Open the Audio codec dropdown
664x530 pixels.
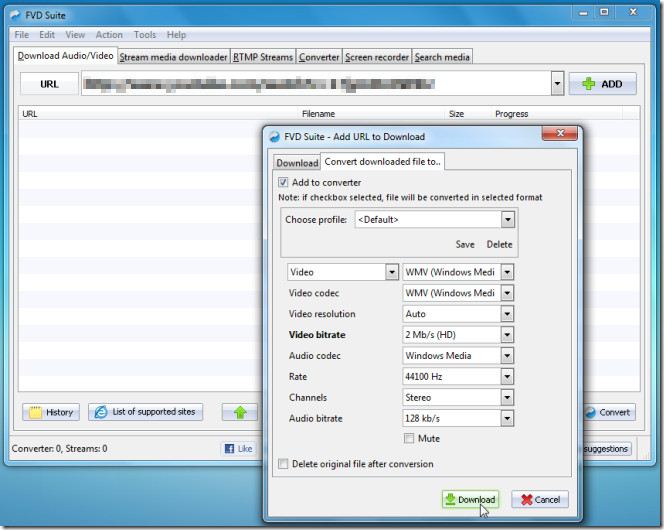[507, 356]
